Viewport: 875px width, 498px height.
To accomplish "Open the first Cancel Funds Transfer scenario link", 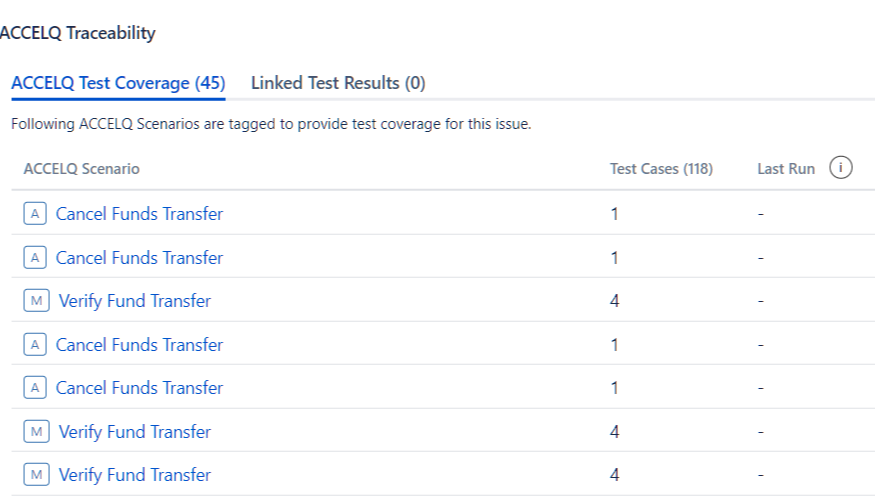I will tap(139, 214).
